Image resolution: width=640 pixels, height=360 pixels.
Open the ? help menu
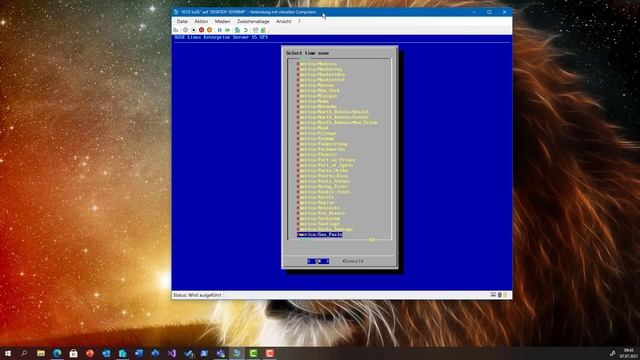click(x=299, y=21)
